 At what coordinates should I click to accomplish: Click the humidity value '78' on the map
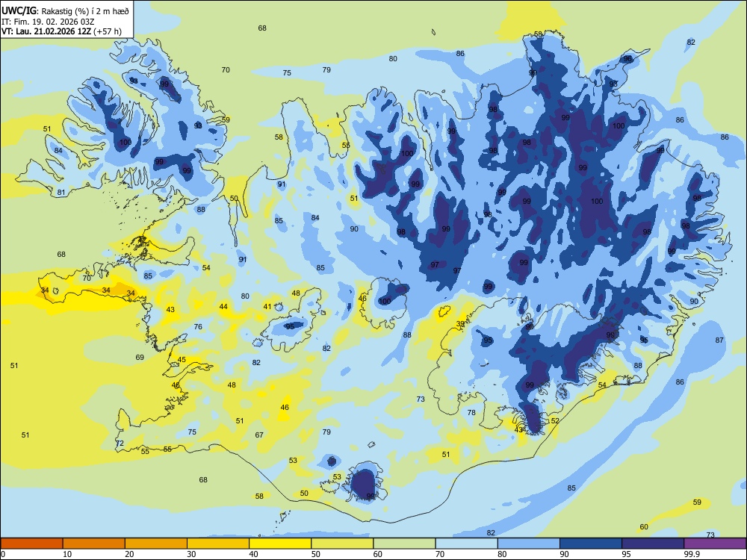pos(471,412)
